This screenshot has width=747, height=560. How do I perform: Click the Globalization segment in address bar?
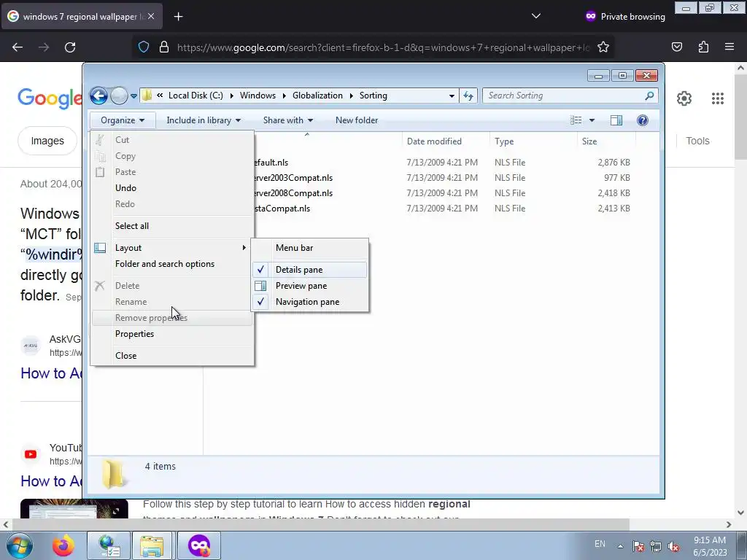coord(317,96)
